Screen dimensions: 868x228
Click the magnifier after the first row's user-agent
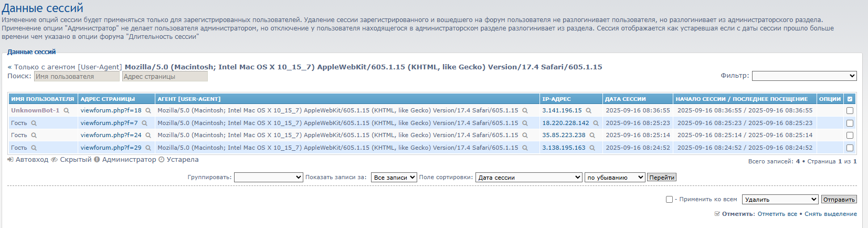click(x=525, y=111)
